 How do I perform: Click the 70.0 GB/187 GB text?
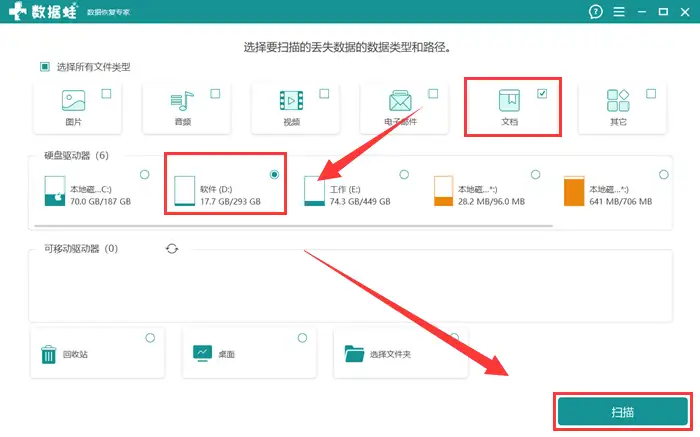point(100,202)
